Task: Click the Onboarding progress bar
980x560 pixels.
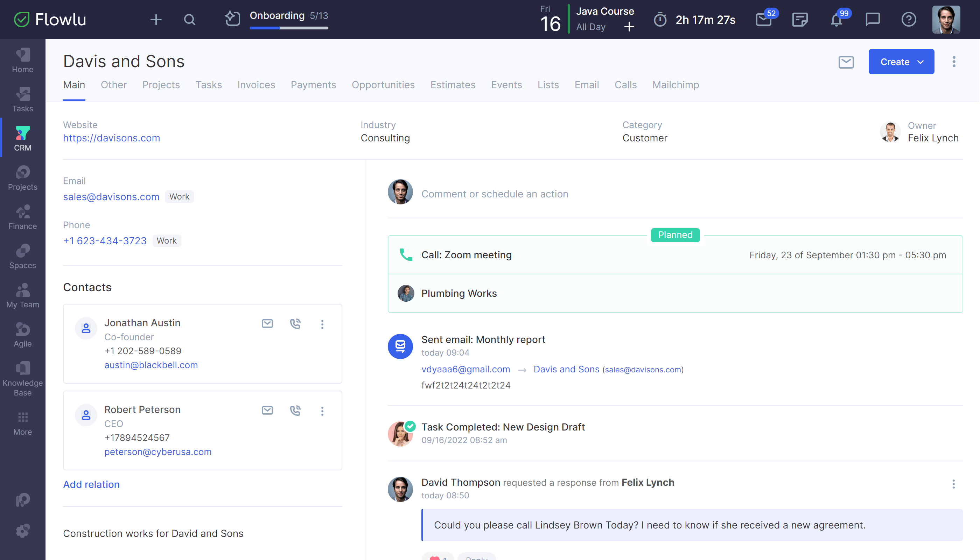Action: (x=288, y=27)
